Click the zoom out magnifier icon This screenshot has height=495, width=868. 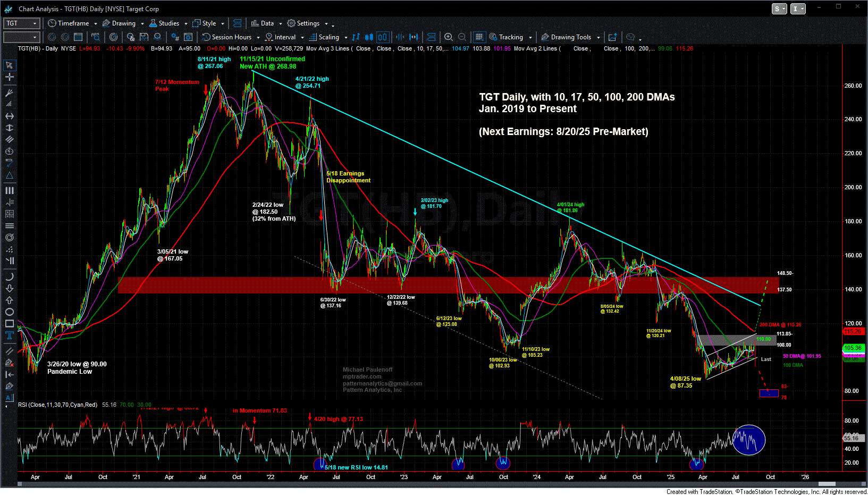click(x=462, y=37)
